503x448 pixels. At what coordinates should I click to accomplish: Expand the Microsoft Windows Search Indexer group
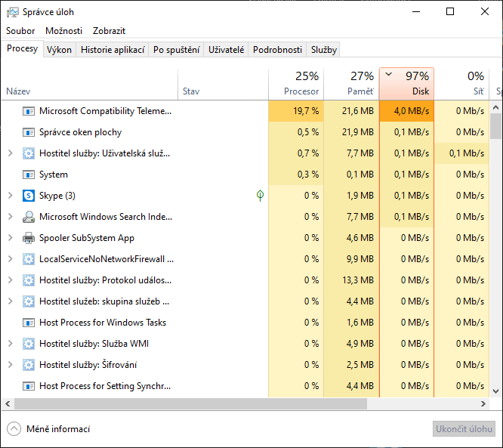tap(10, 217)
